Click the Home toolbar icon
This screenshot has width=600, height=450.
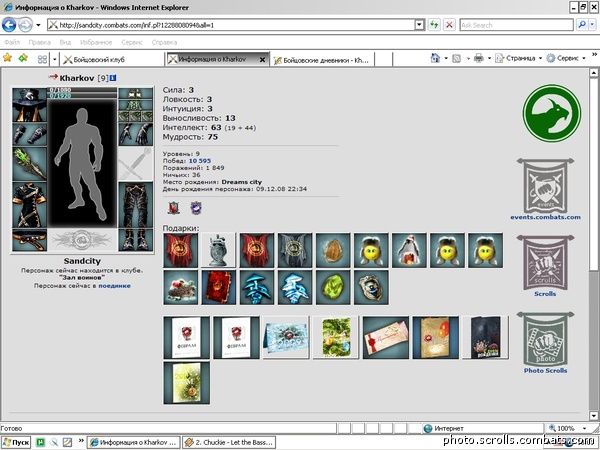click(x=435, y=58)
